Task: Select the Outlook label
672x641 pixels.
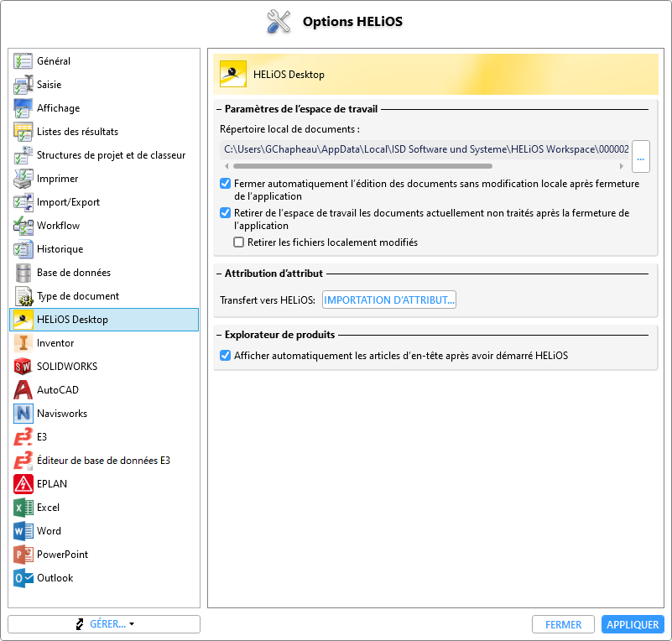Action: pyautogui.click(x=55, y=578)
